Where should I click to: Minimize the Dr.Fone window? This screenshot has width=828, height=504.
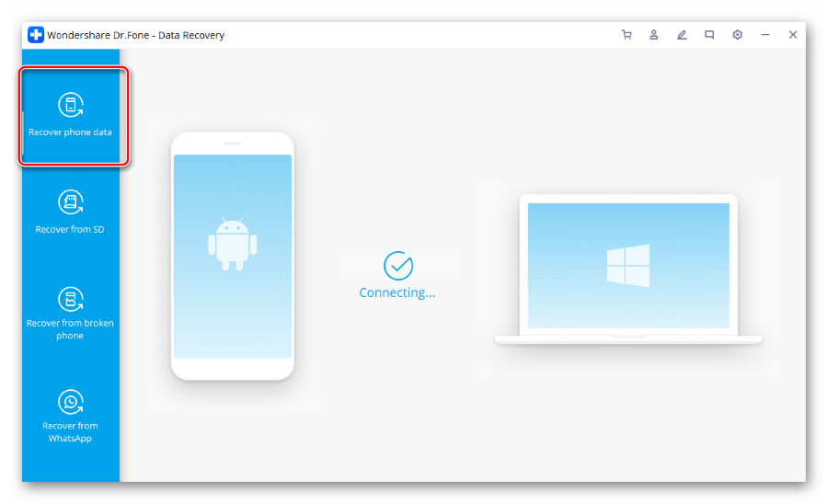coord(765,35)
